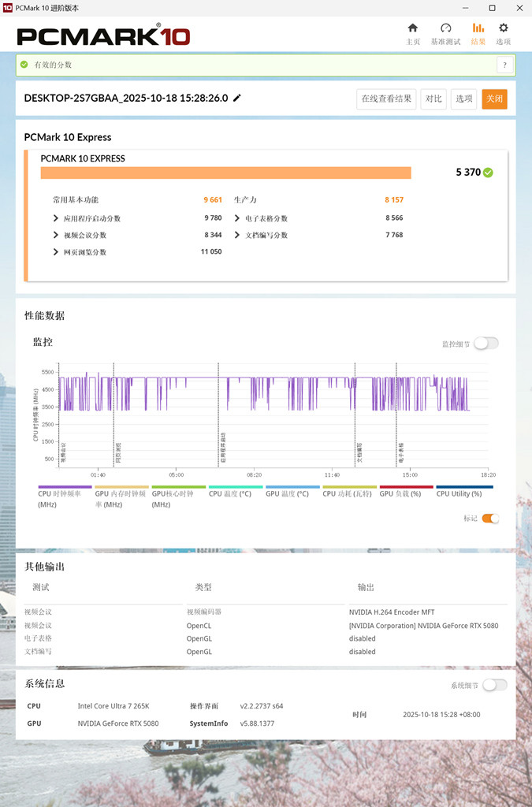Click the Compare (对比) button
The height and width of the screenshot is (807, 532).
[433, 99]
